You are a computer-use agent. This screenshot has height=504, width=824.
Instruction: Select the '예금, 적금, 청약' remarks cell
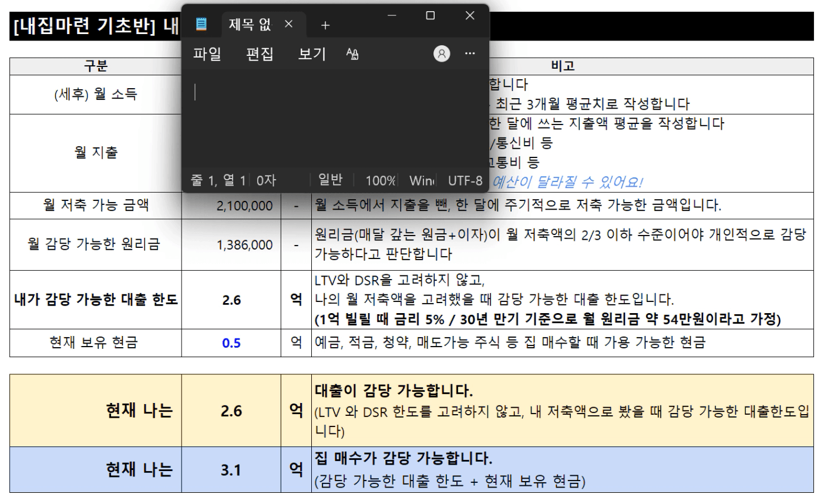(x=562, y=342)
